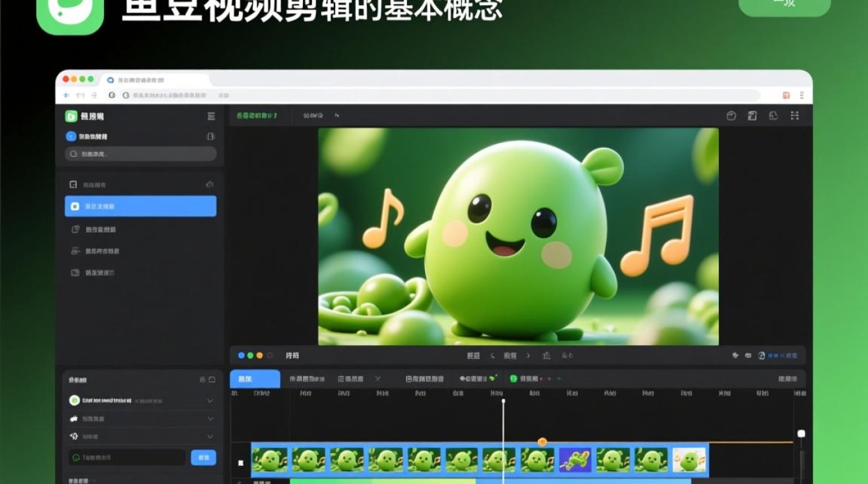
Task: Click the cloud icon on the first sidebar row
Action: (209, 185)
